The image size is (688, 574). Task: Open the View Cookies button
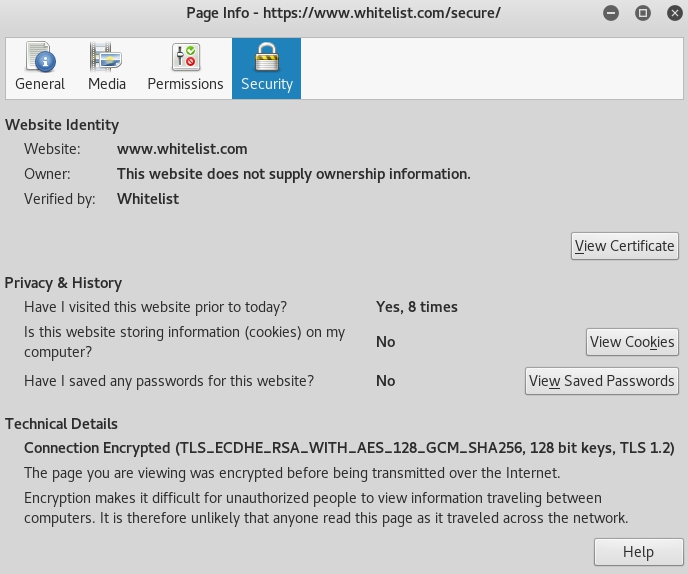click(x=632, y=341)
